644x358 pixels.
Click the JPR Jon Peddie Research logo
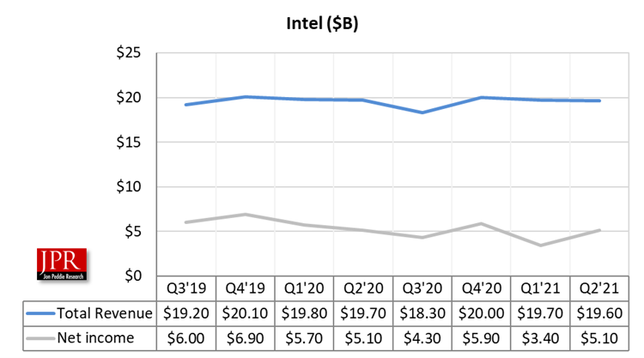tap(62, 264)
